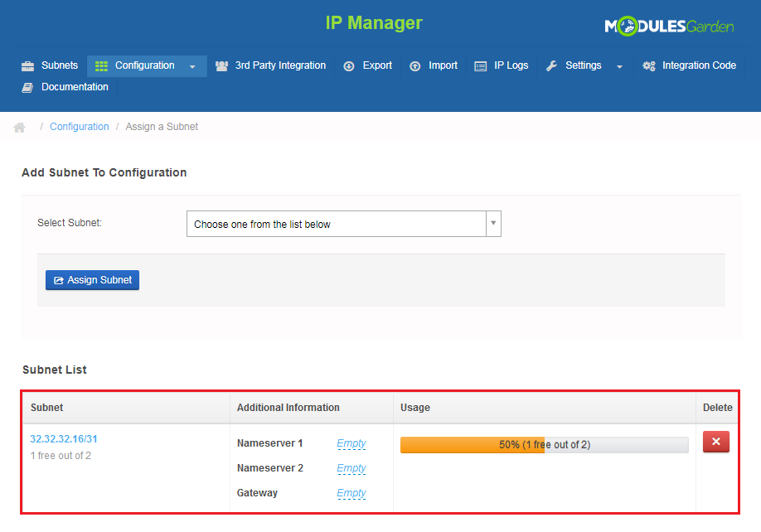Click the Documentation book icon

tap(27, 87)
